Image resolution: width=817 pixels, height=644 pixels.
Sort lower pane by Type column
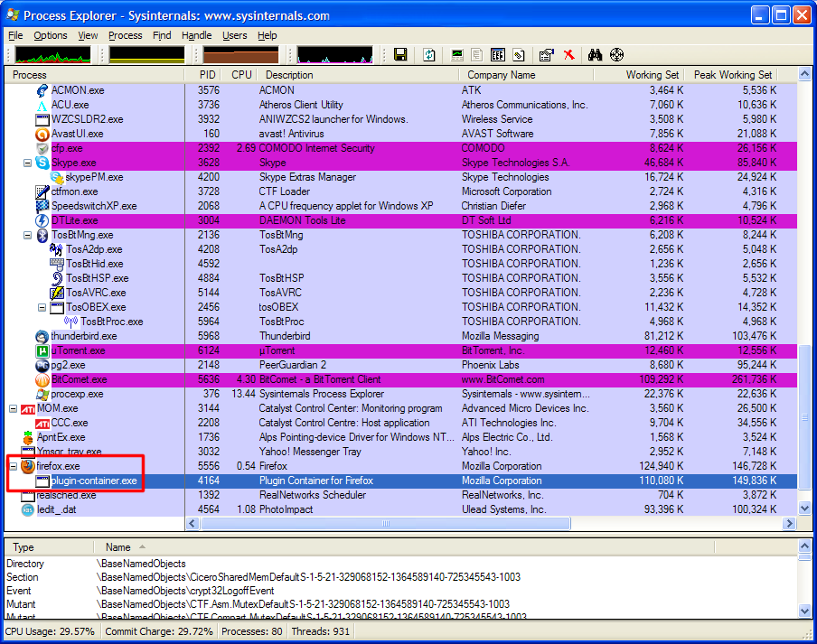pyautogui.click(x=49, y=547)
